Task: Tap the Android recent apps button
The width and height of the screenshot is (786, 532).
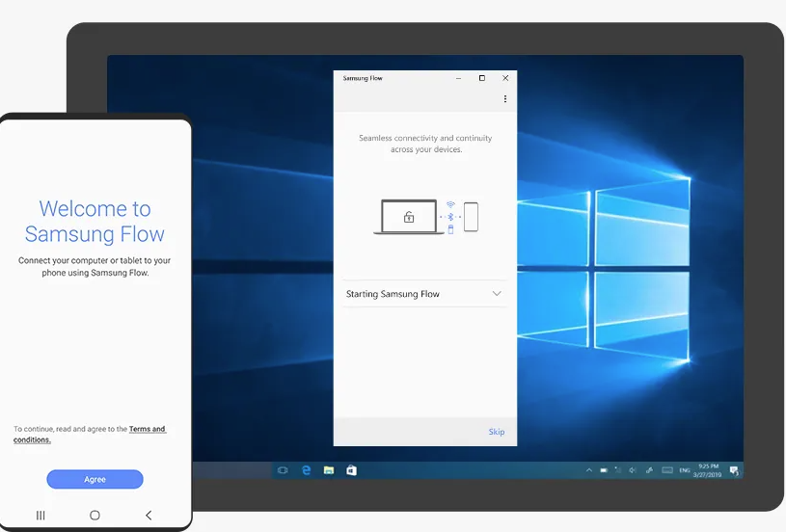Action: (41, 516)
